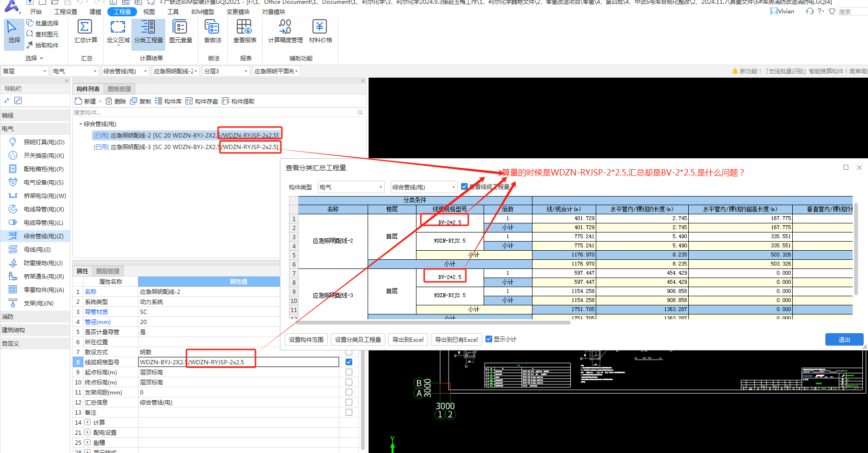The height and width of the screenshot is (453, 868).
Task: Click the 查找图元 find element tool
Action: coord(42,34)
